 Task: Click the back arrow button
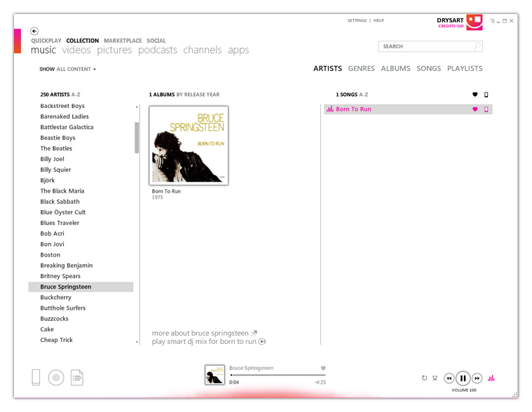click(x=34, y=32)
